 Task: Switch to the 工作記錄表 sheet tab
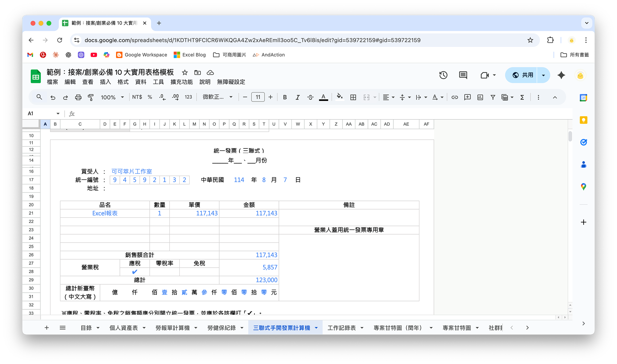point(341,328)
